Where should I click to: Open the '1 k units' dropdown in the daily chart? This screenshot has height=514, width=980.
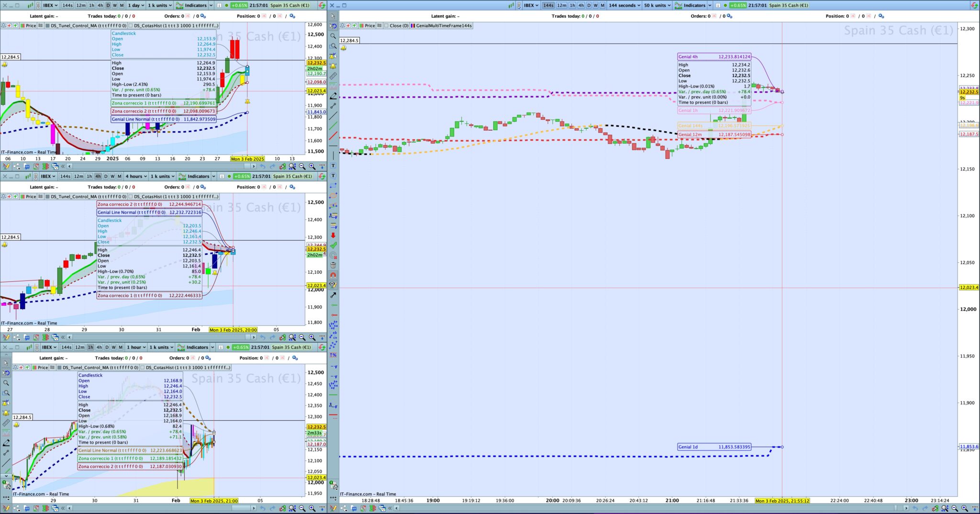click(160, 5)
